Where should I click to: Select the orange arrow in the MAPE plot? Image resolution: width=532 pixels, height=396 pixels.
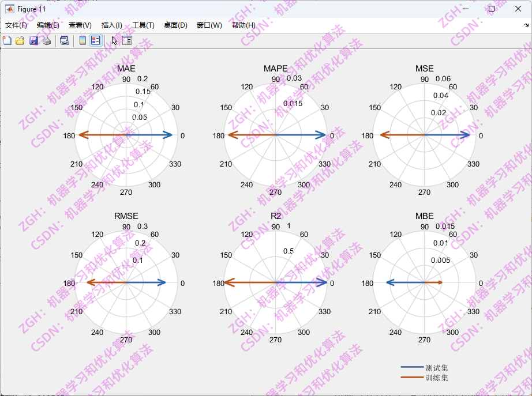[x=252, y=135]
